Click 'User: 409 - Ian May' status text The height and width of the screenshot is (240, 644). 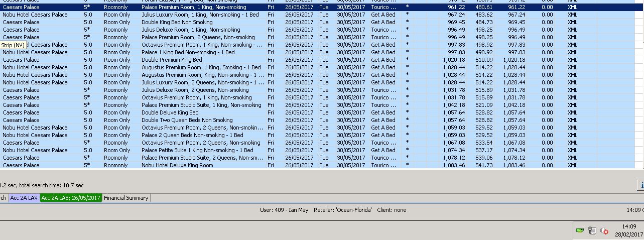click(284, 210)
